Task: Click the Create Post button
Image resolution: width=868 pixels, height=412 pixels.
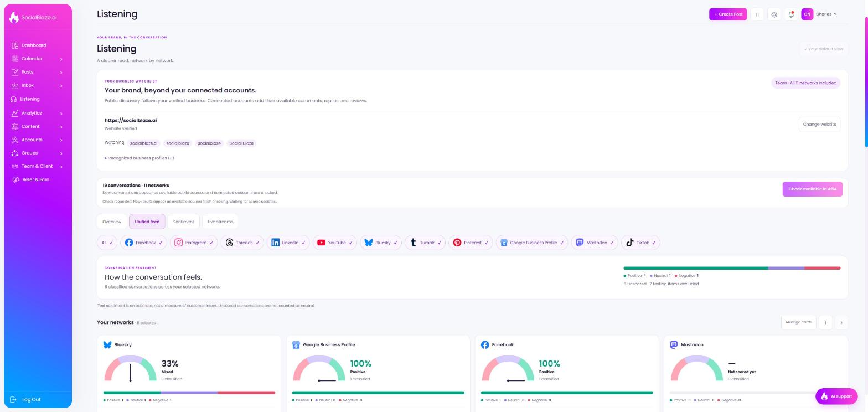Action: (x=728, y=14)
